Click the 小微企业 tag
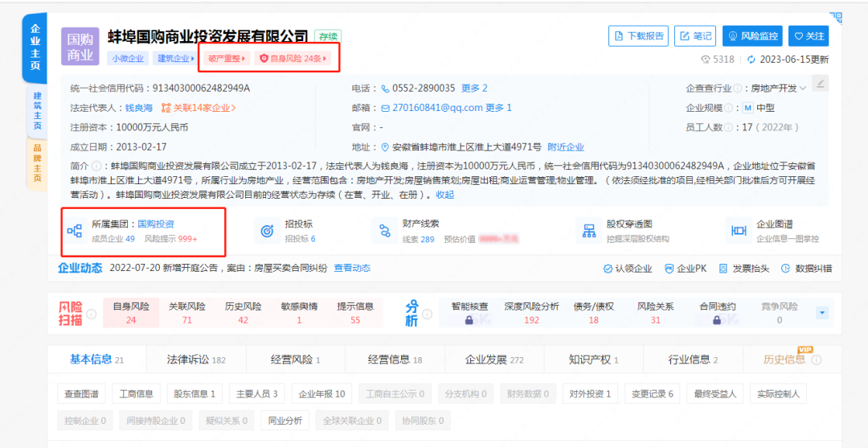The width and height of the screenshot is (868, 448). (x=128, y=58)
